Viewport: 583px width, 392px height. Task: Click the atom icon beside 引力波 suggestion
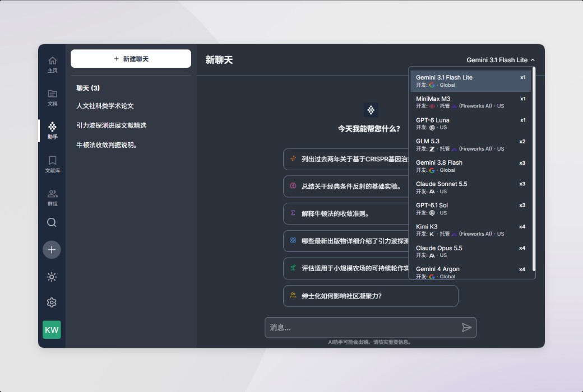293,240
